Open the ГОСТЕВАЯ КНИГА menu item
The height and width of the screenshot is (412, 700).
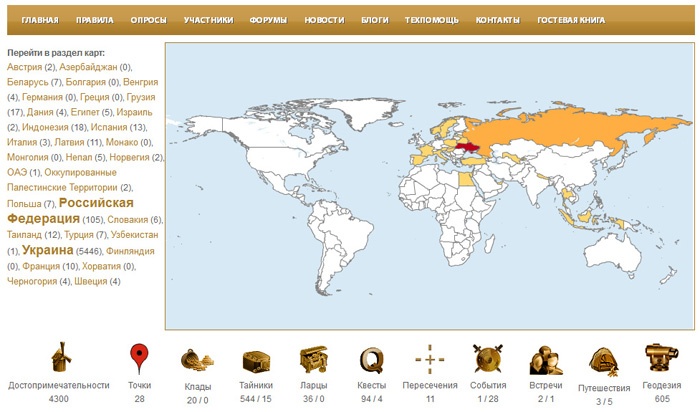pyautogui.click(x=571, y=20)
